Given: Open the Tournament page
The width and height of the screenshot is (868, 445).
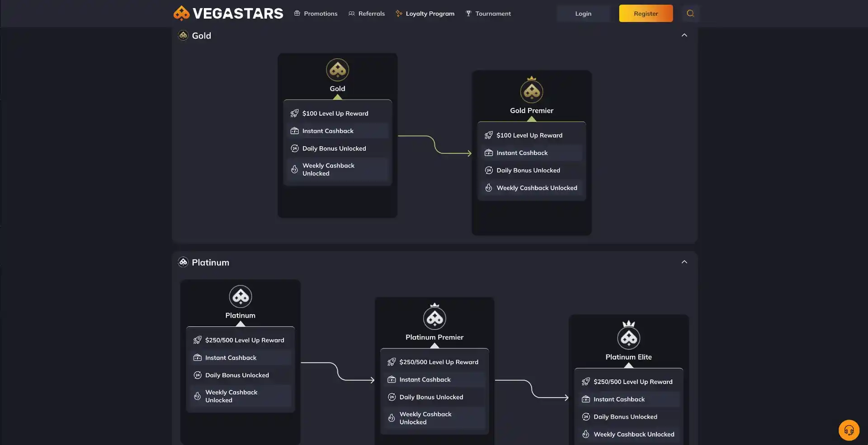Looking at the screenshot, I should tap(488, 14).
